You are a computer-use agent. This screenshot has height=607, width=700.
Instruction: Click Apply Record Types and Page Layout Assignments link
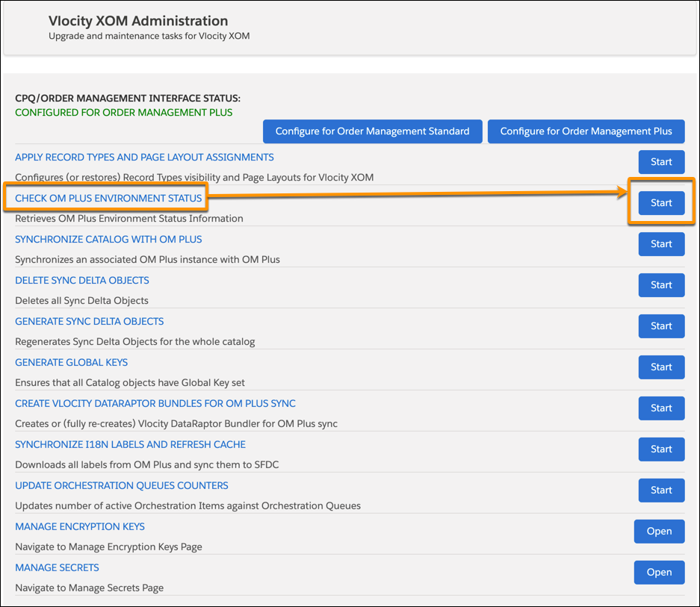pyautogui.click(x=144, y=157)
